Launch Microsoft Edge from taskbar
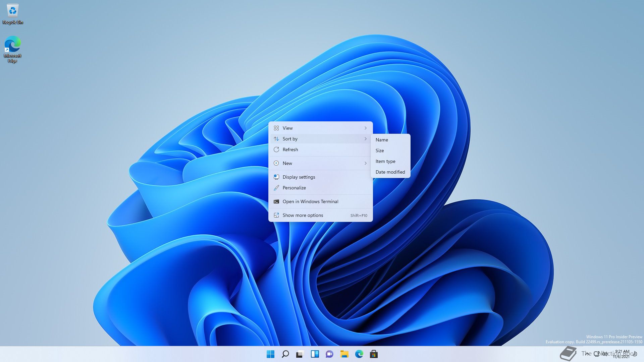This screenshot has width=644, height=362. click(359, 354)
